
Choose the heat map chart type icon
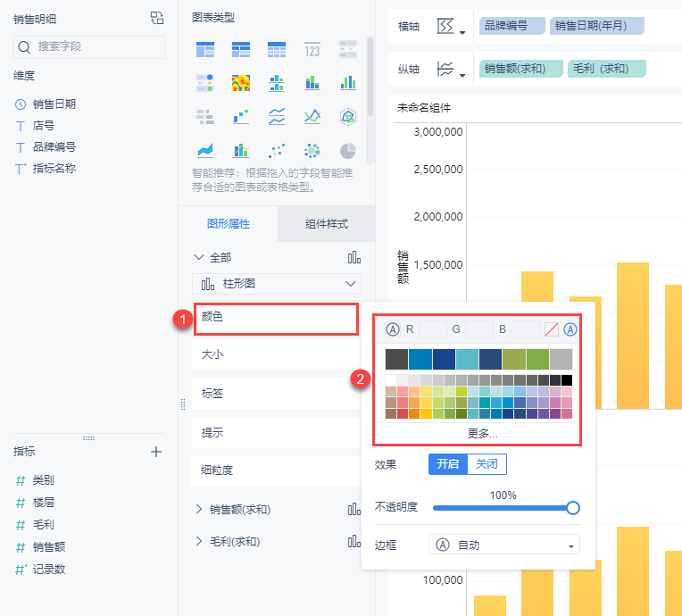coord(241,83)
